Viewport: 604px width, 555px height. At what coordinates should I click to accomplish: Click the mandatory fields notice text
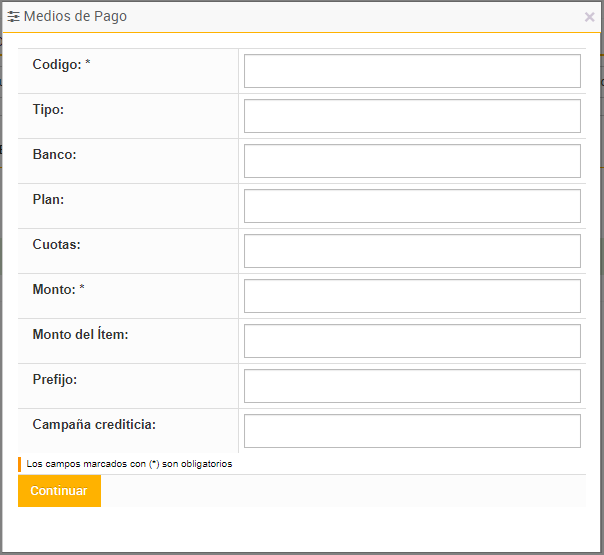(129, 464)
